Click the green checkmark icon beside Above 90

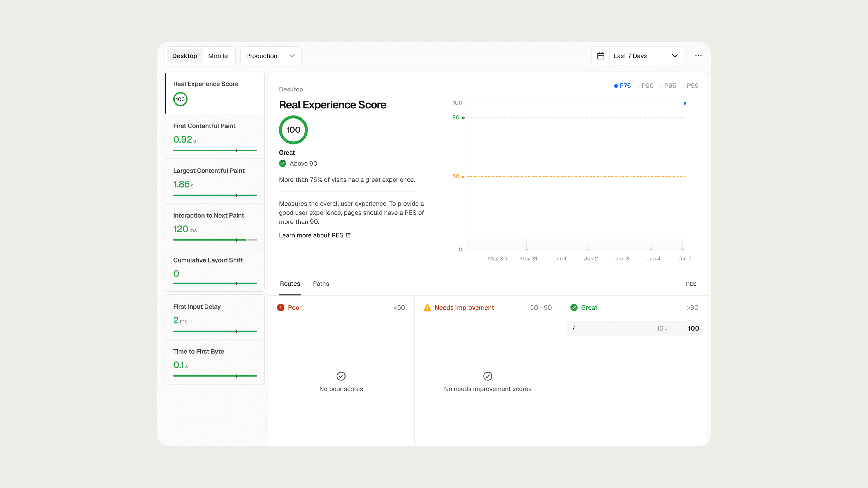point(282,163)
